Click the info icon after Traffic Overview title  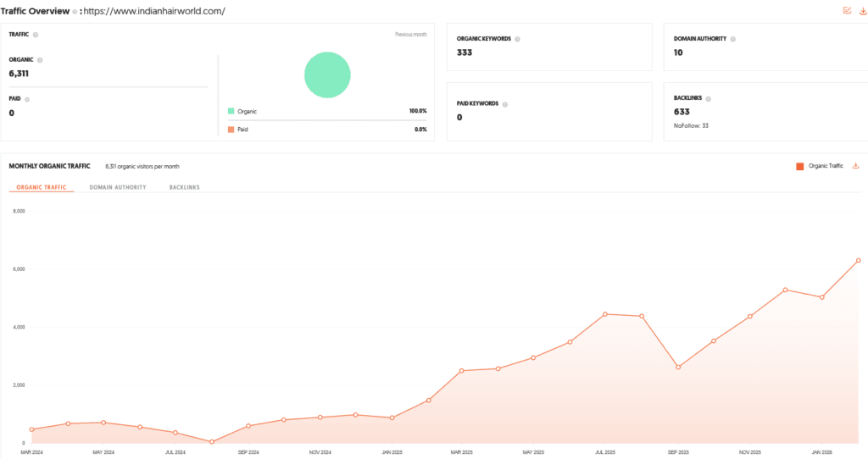click(x=74, y=12)
